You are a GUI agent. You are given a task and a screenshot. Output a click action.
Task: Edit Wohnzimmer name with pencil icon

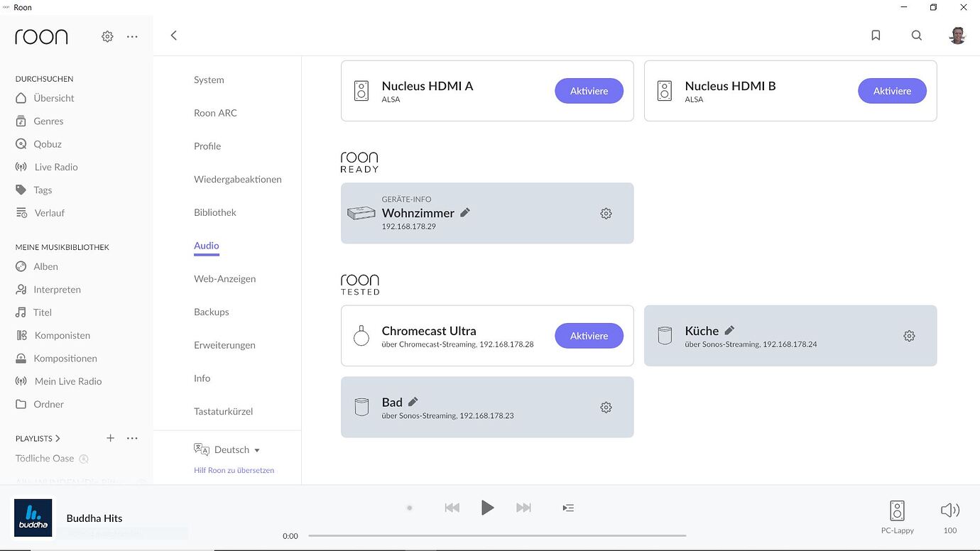pos(465,212)
